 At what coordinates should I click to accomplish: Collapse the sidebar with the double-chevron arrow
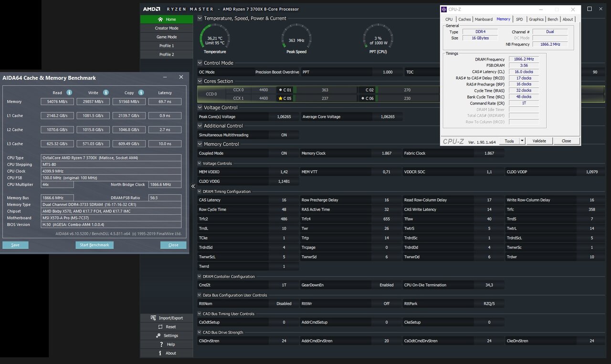[x=193, y=187]
